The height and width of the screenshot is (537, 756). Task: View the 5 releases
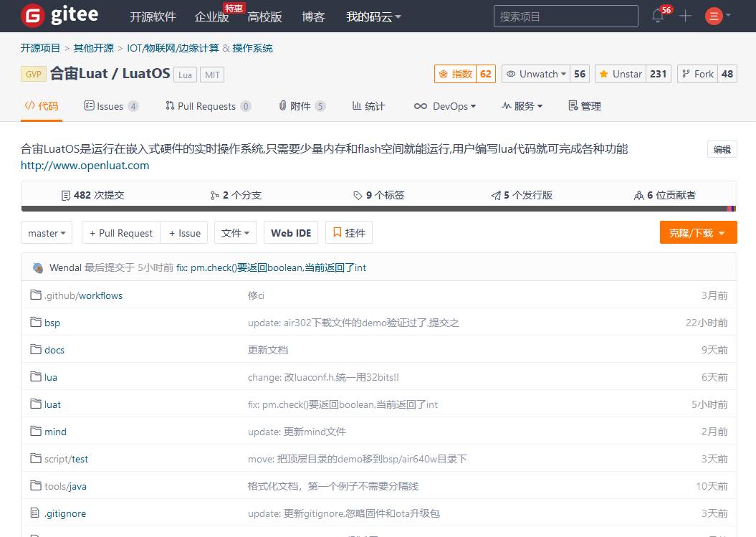(x=522, y=196)
